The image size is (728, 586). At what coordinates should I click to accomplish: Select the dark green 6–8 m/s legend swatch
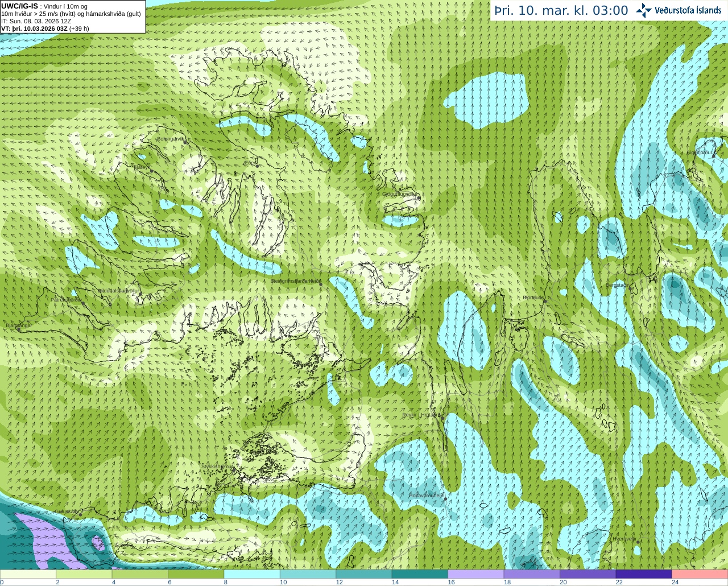196,574
